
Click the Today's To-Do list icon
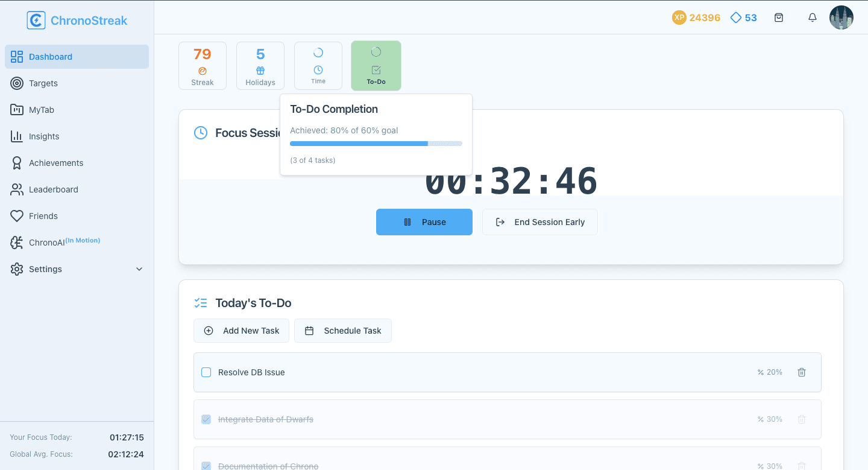[x=201, y=303]
